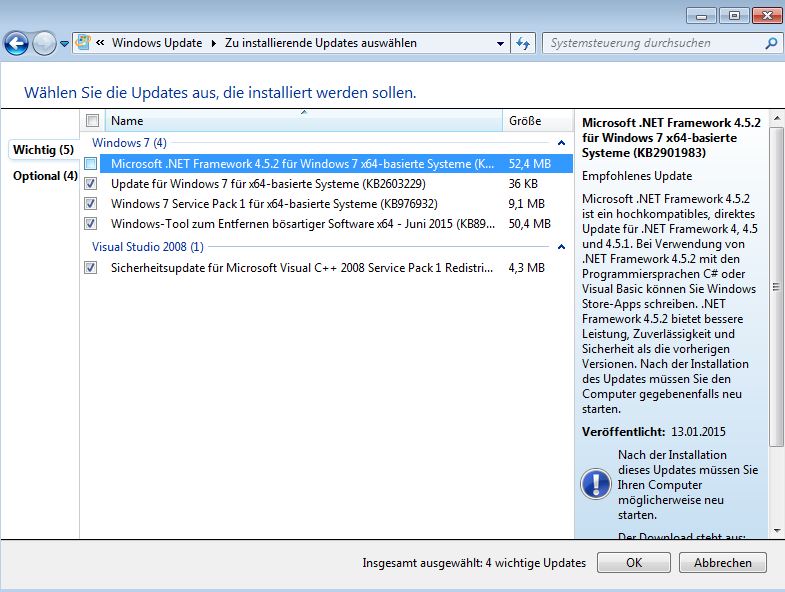Click the Systemsteuerung durchsuchen search field
Screen dimensions: 785x592
[x=650, y=44]
